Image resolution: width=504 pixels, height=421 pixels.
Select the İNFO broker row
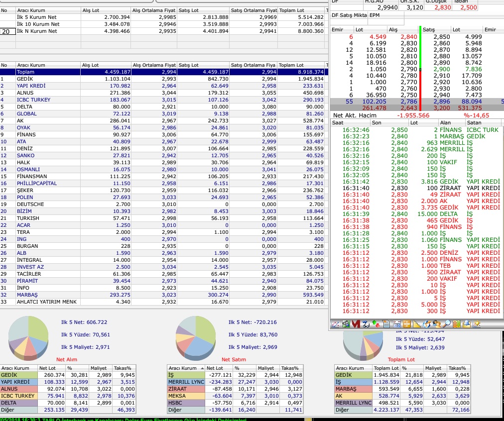[x=164, y=288]
